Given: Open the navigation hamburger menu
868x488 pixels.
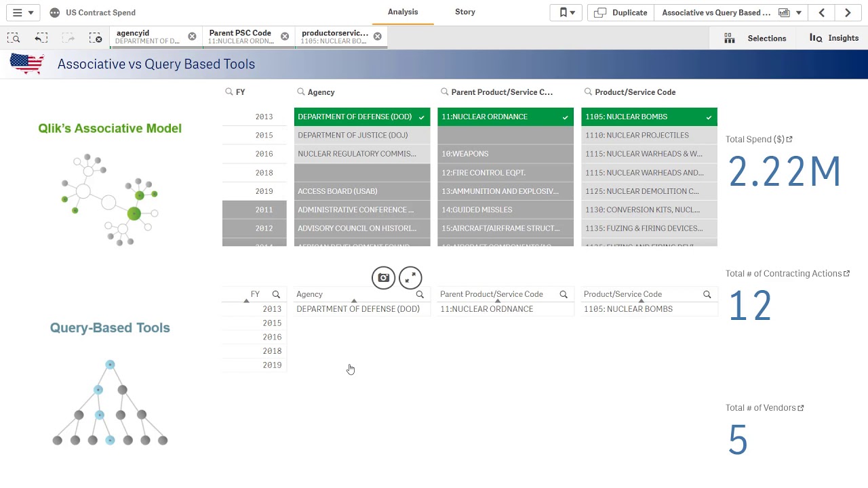Looking at the screenshot, I should click(x=22, y=12).
